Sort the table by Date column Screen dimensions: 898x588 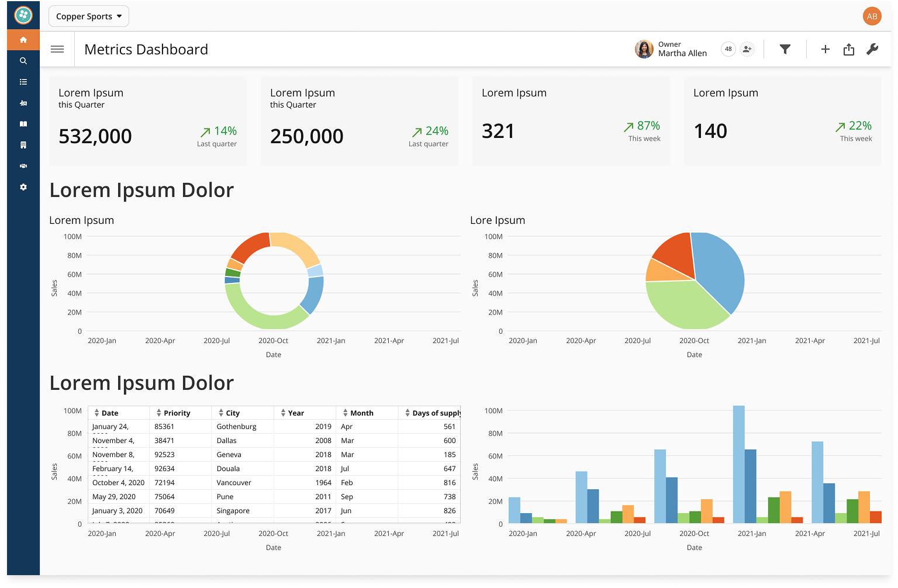[x=109, y=413]
